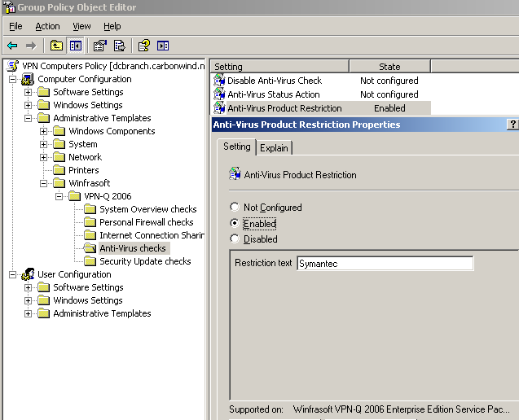The height and width of the screenshot is (420, 519).
Task: Expand Software Settings under User Configuration
Action: coord(29,287)
